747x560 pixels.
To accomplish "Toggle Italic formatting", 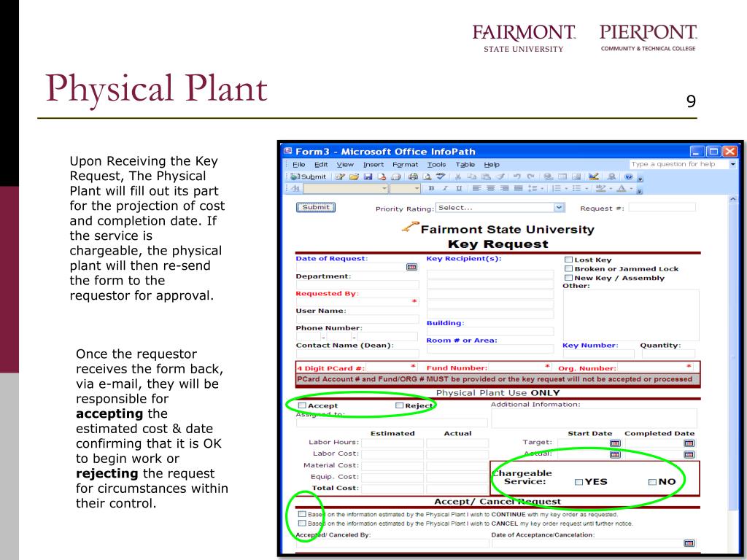I will pyautogui.click(x=445, y=188).
